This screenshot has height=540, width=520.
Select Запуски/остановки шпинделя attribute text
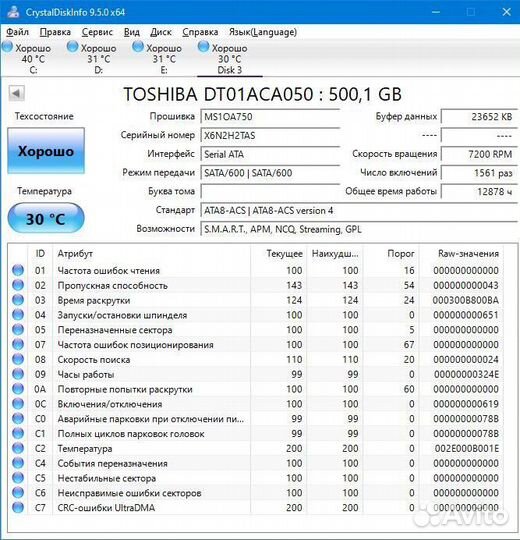122,315
